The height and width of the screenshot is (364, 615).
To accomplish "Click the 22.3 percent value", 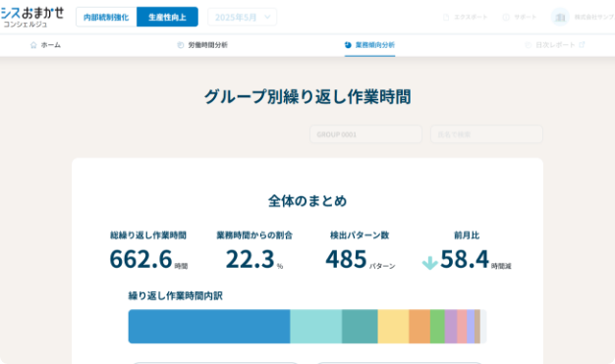I will 250,259.
